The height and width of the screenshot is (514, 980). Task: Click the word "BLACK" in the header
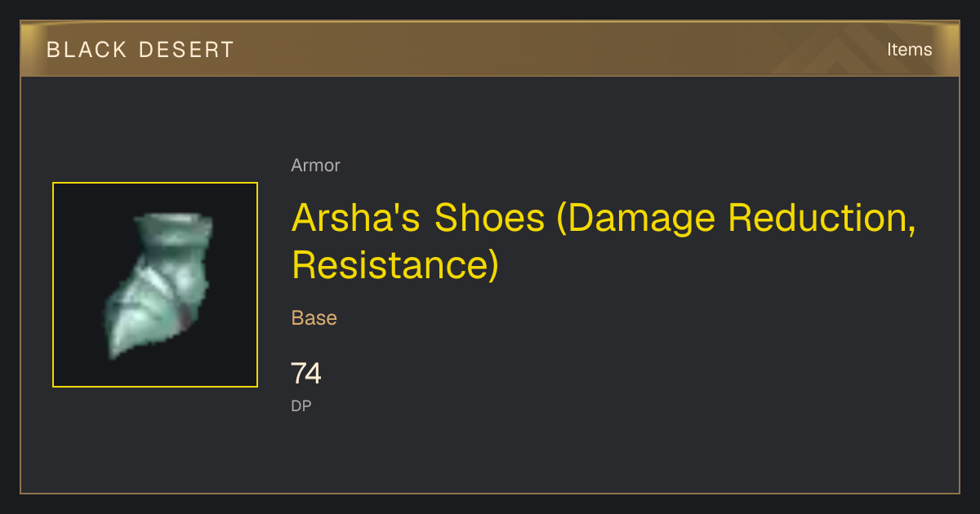pyautogui.click(x=83, y=50)
